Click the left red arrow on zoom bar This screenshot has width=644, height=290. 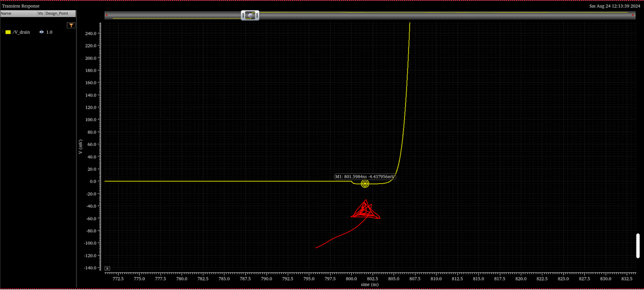click(107, 15)
